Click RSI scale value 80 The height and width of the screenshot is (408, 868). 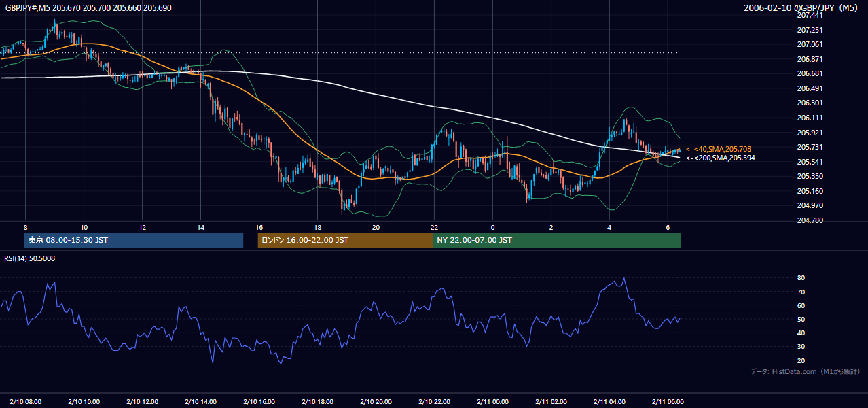[801, 278]
